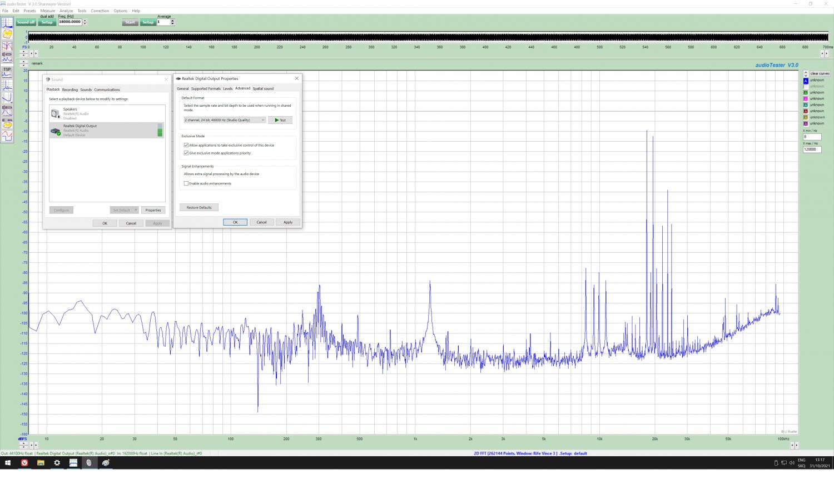Toggle 'Allow applications to take exclusive control'
Viewport: 834px width, 504px height.
coord(186,145)
